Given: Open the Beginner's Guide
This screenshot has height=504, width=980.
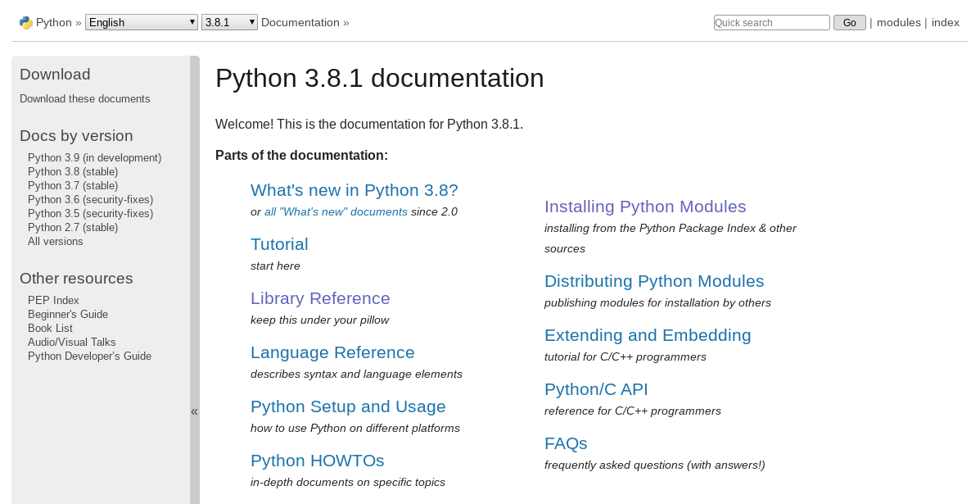Looking at the screenshot, I should tap(68, 314).
